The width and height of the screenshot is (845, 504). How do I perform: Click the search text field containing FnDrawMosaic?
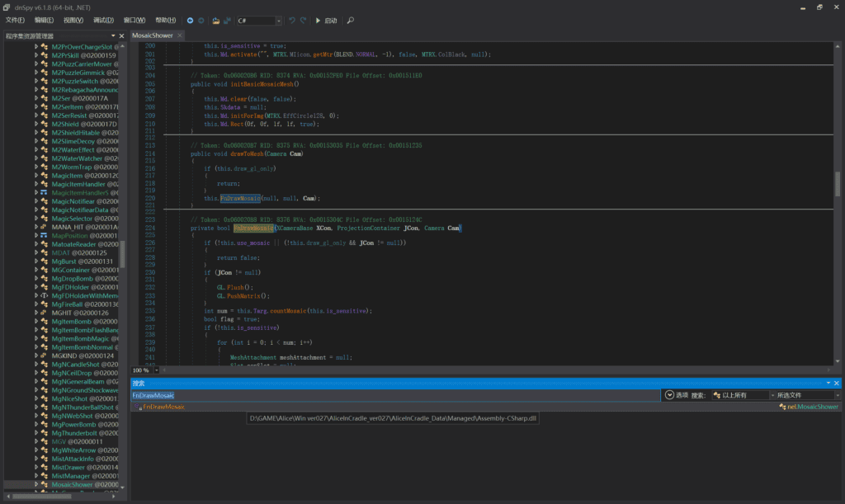395,395
